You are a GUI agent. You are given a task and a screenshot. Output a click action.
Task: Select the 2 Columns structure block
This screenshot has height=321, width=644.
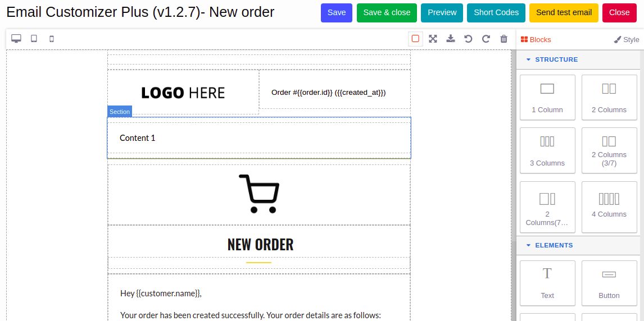609,97
